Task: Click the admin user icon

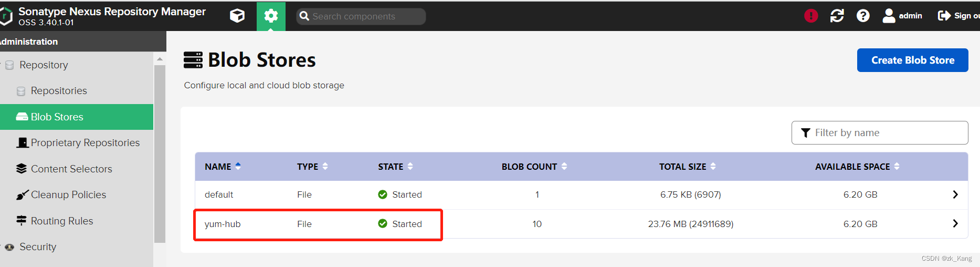Action: (889, 16)
